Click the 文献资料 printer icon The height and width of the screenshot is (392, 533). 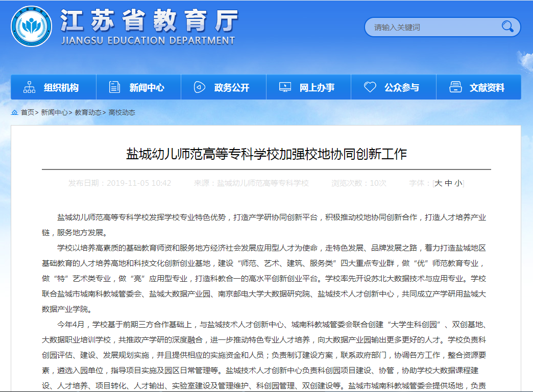pyautogui.click(x=455, y=87)
